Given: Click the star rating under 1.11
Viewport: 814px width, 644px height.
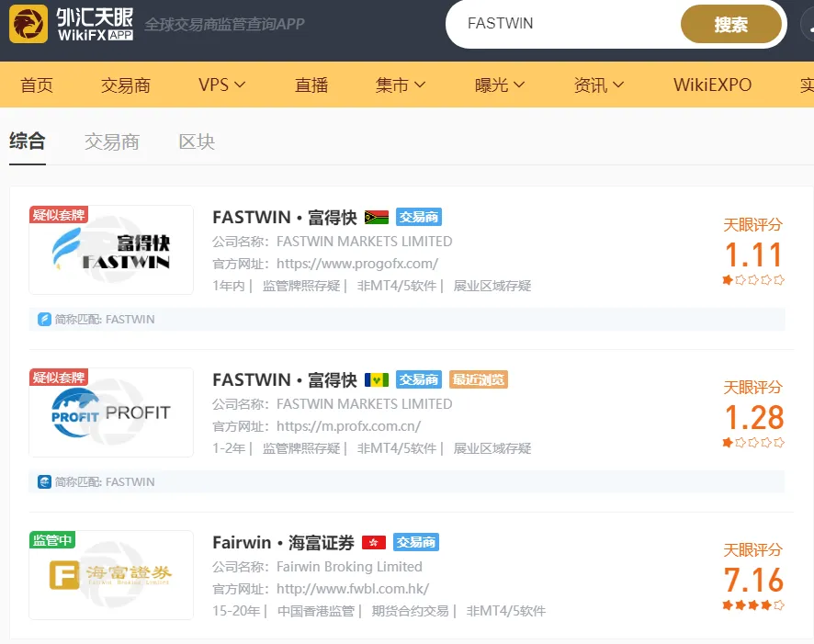Looking at the screenshot, I should 753,280.
